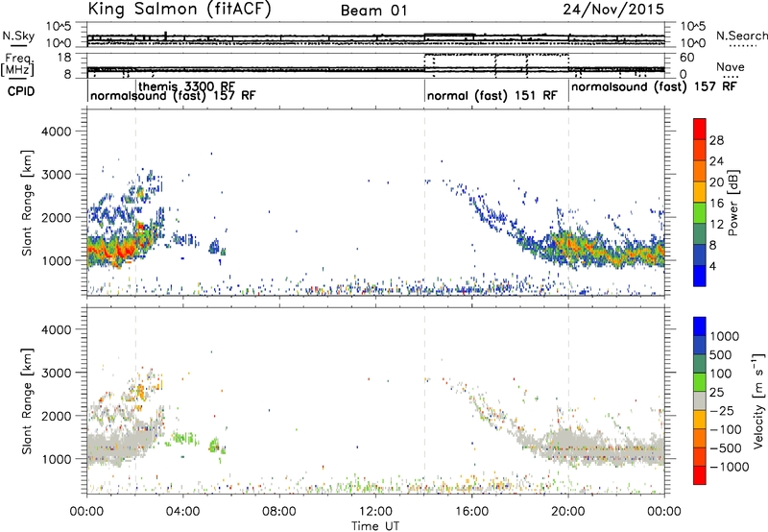This screenshot has height=532, width=768.
Task: Click the grey band of velocity colorbar
Action: click(x=700, y=401)
